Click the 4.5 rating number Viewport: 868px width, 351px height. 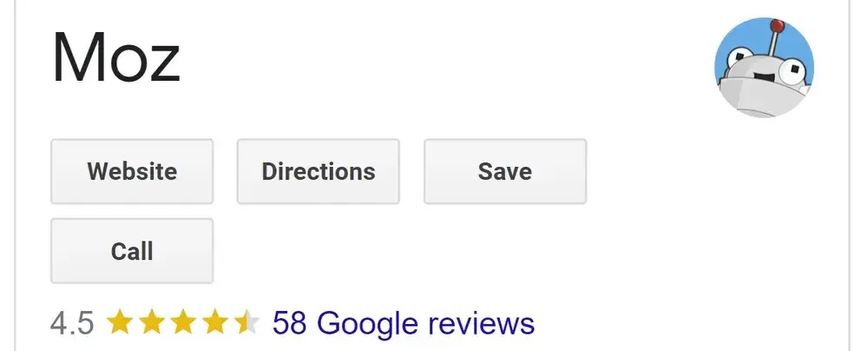[72, 323]
